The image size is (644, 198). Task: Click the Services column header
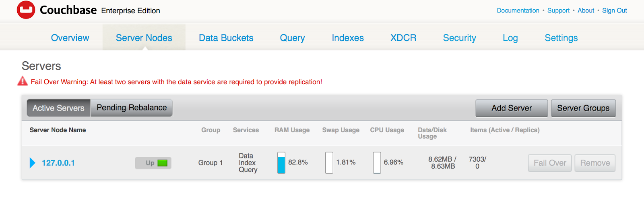246,130
